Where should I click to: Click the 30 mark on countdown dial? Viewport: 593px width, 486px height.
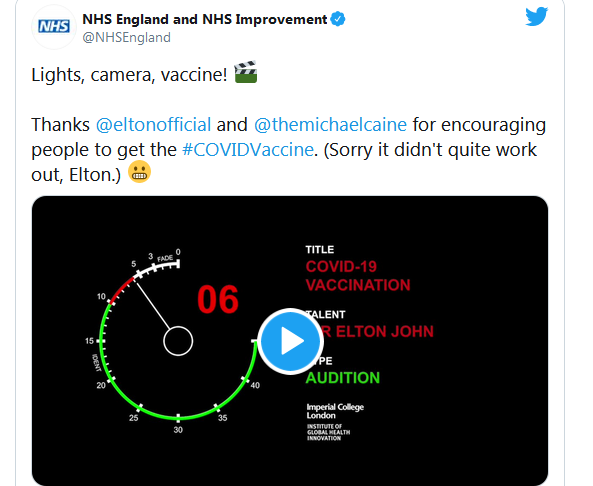pos(178,430)
